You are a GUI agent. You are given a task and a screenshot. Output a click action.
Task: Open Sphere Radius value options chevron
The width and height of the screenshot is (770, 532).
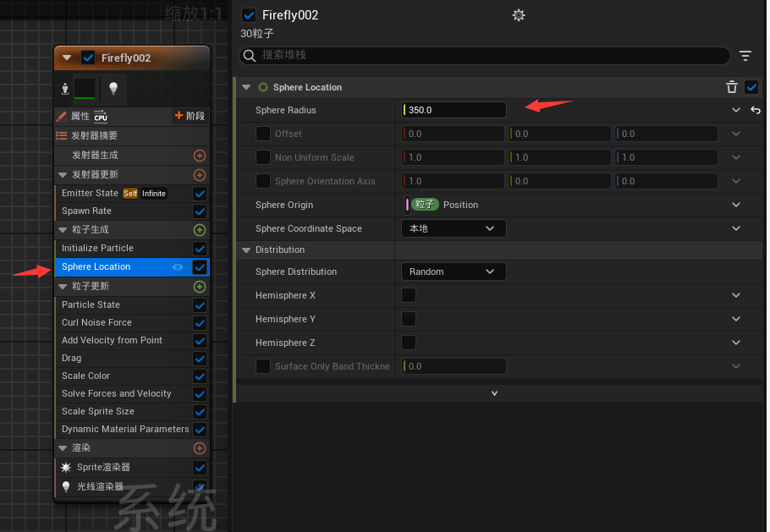(x=736, y=110)
